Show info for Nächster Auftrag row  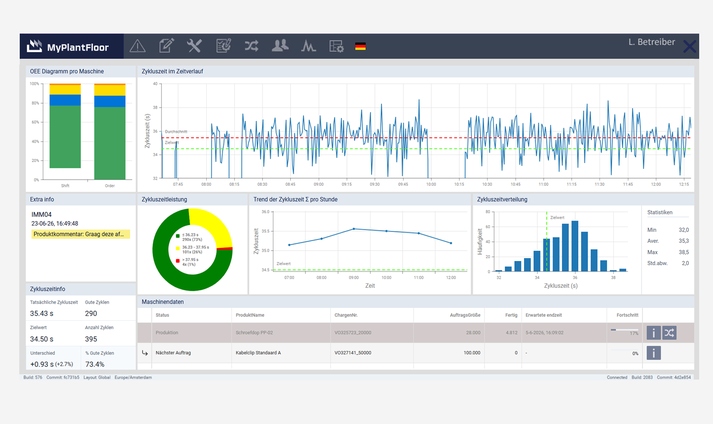653,353
